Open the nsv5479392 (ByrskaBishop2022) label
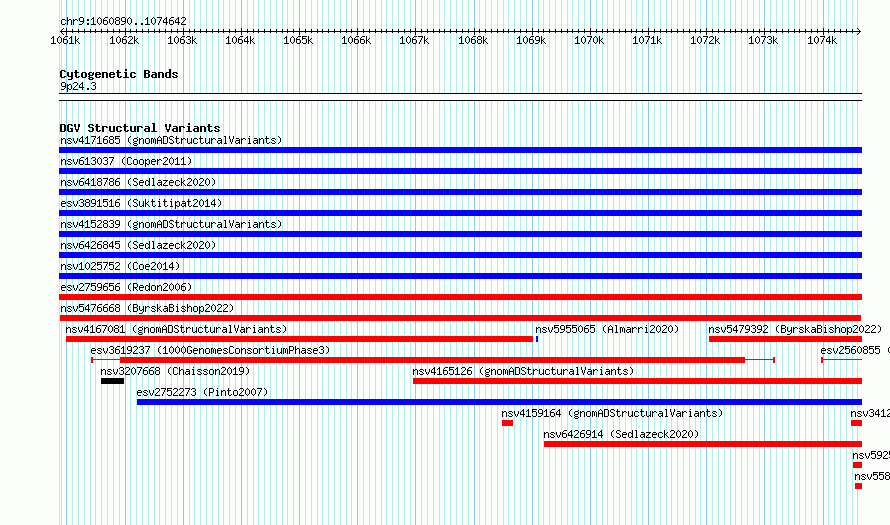This screenshot has height=525, width=890. click(x=795, y=329)
